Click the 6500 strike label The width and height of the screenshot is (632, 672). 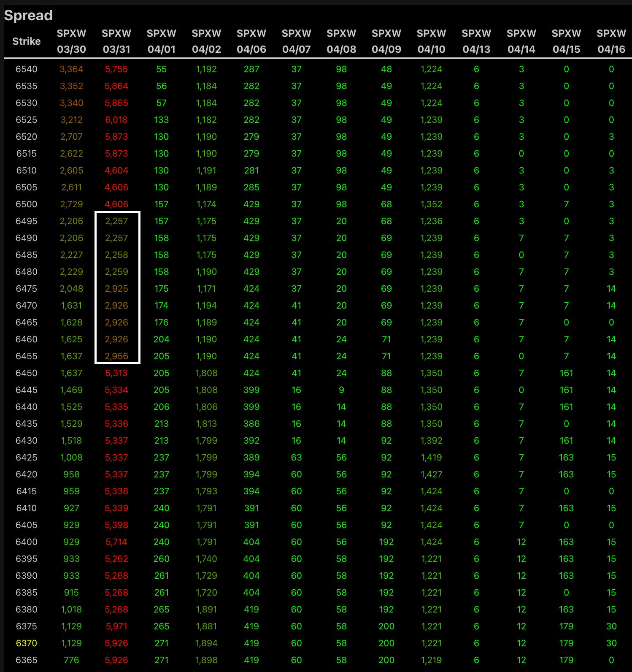pos(27,204)
